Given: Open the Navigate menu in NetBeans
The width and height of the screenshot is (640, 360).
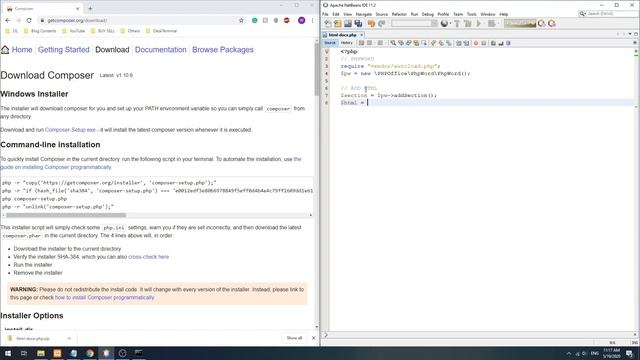Looking at the screenshot, I should 364,14.
